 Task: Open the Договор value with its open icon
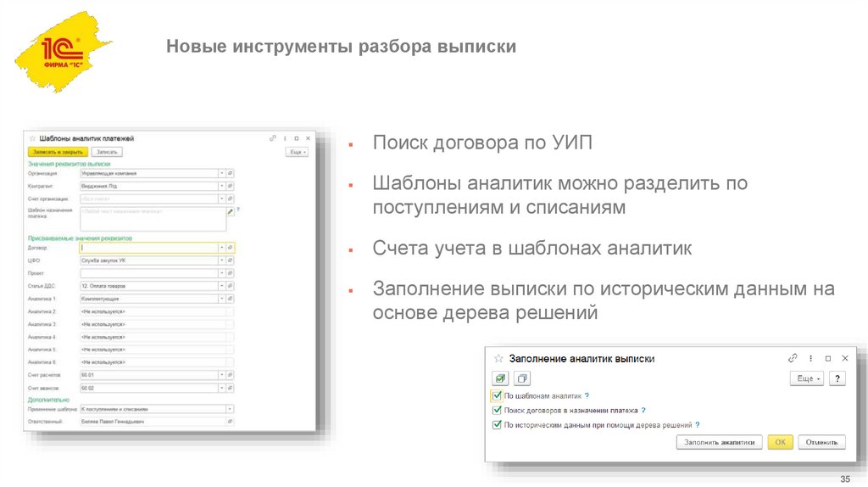(231, 248)
